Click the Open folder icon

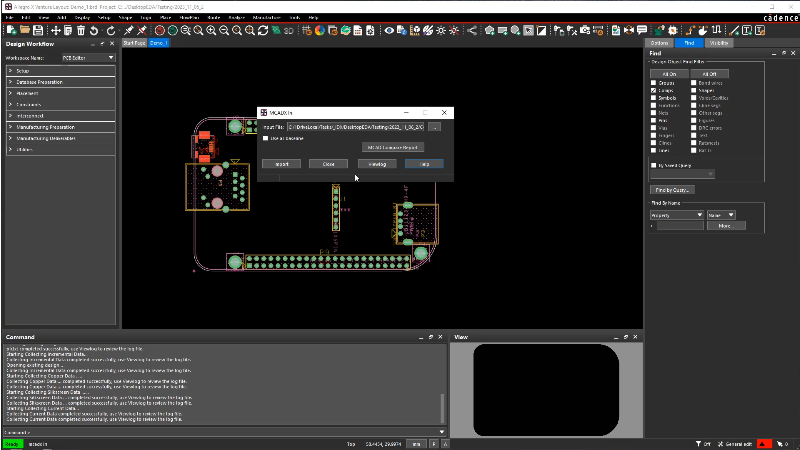tap(24, 31)
